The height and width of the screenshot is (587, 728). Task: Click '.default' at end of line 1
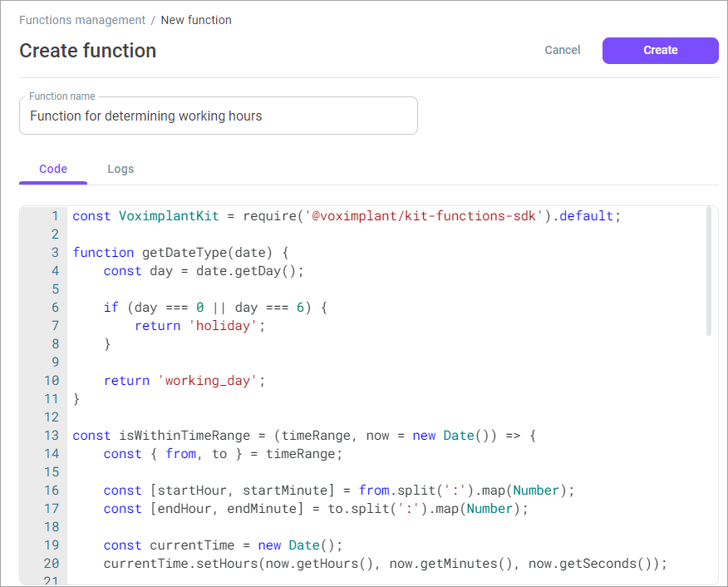[x=583, y=216]
